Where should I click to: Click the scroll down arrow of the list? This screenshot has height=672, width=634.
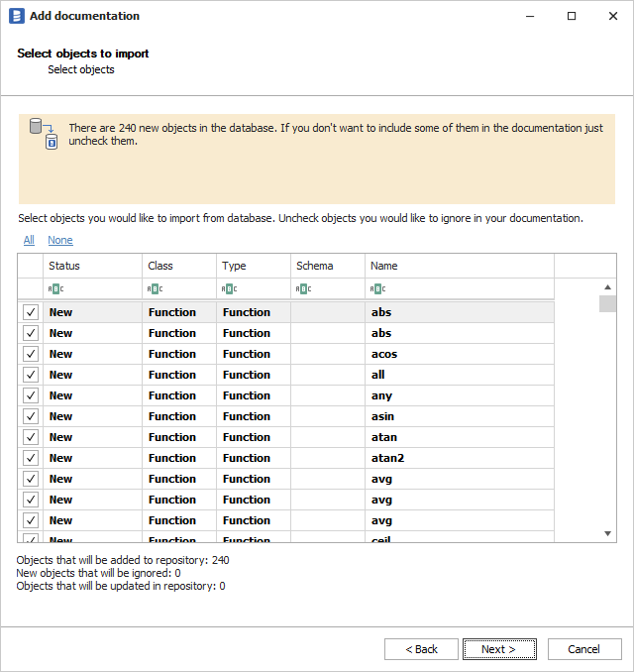(607, 533)
